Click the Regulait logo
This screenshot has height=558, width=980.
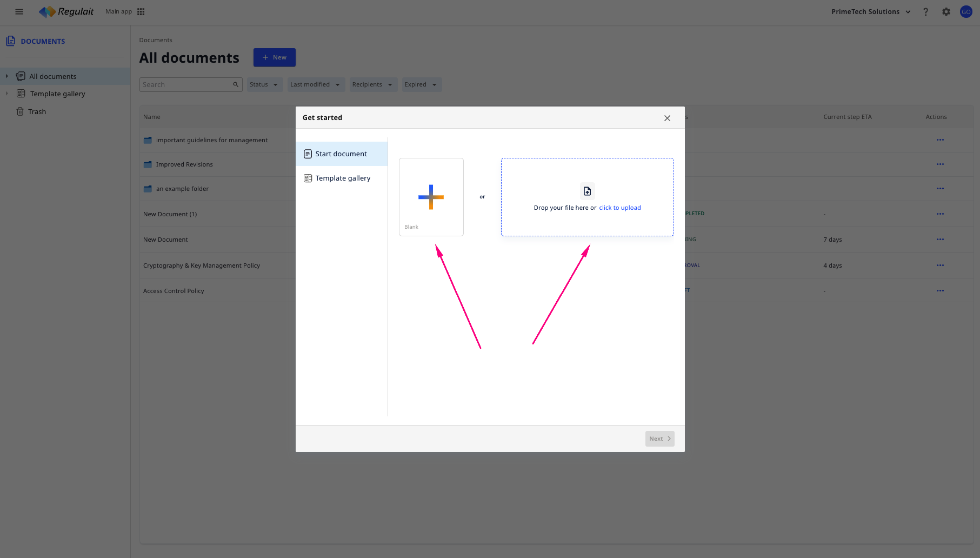[x=66, y=12]
